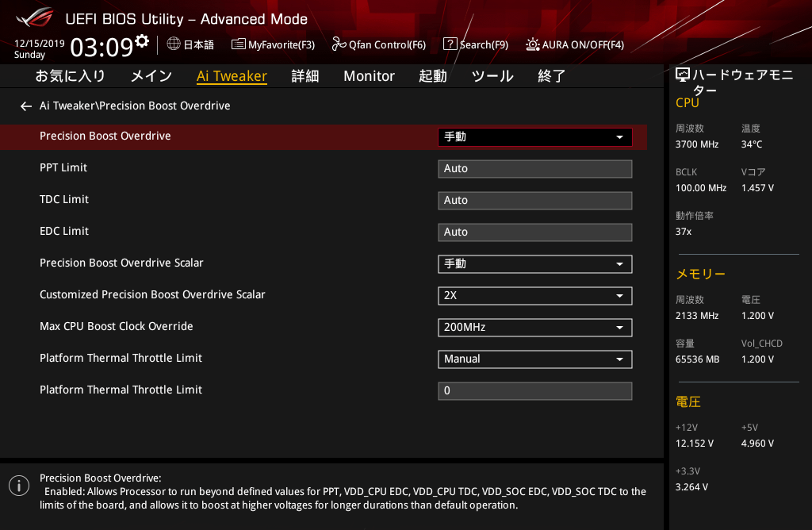Click the gear icon beside the clock
This screenshot has height=530, width=812.
click(x=142, y=40)
